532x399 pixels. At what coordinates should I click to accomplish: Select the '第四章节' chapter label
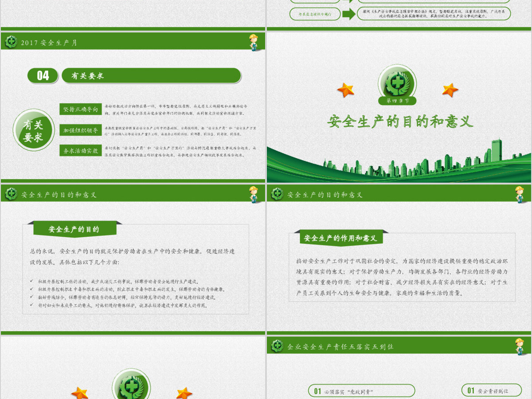[398, 101]
